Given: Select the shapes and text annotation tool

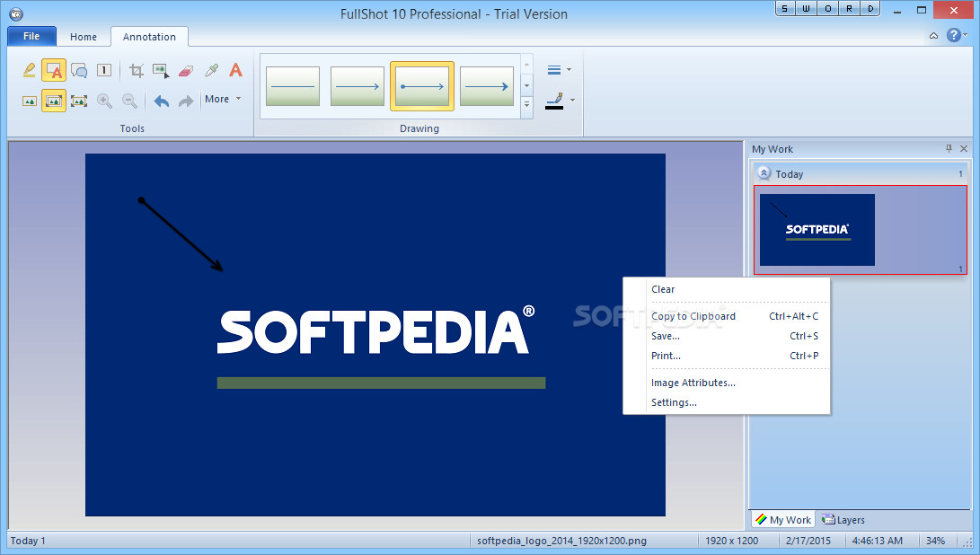Looking at the screenshot, I should pyautogui.click(x=54, y=70).
